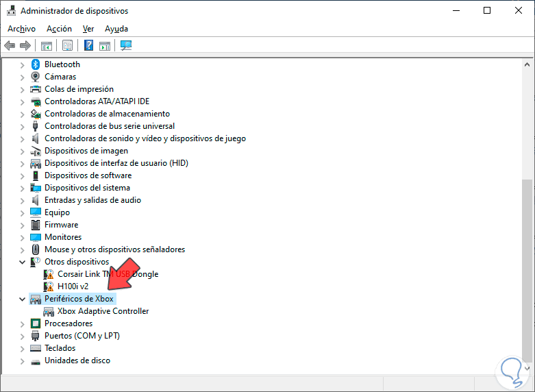
Task: Expand the Bluetooth category
Action: point(22,65)
